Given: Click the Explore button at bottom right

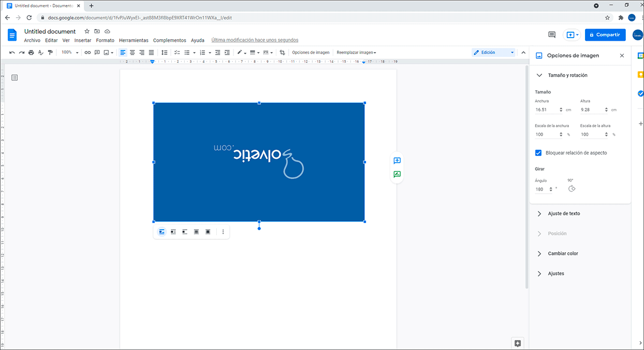Looking at the screenshot, I should tap(517, 343).
